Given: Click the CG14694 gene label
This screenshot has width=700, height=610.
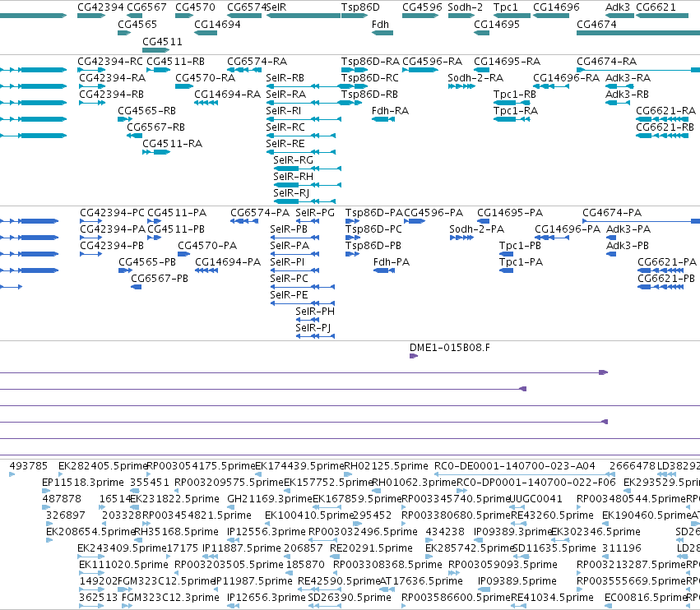Looking at the screenshot, I should click(x=217, y=25).
